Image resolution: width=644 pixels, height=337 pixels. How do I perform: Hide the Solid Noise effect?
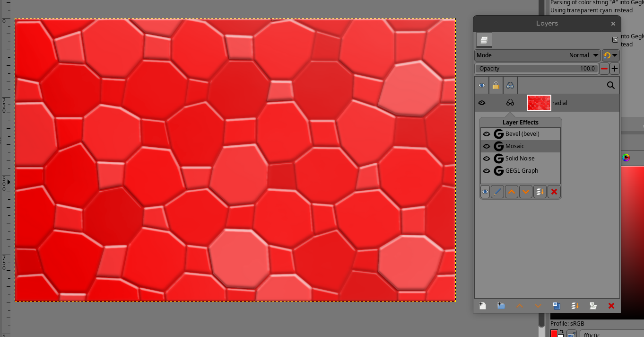[487, 159]
